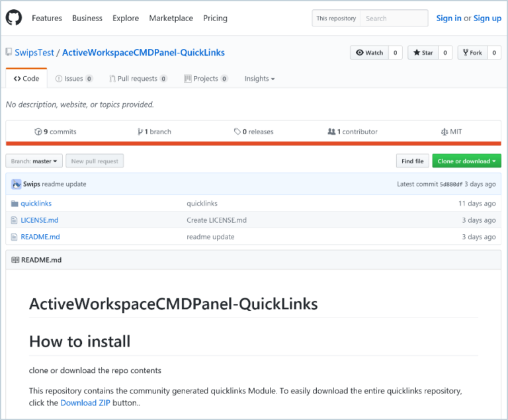This screenshot has width=508, height=420.
Task: Watch the repository for notifications
Action: click(369, 53)
